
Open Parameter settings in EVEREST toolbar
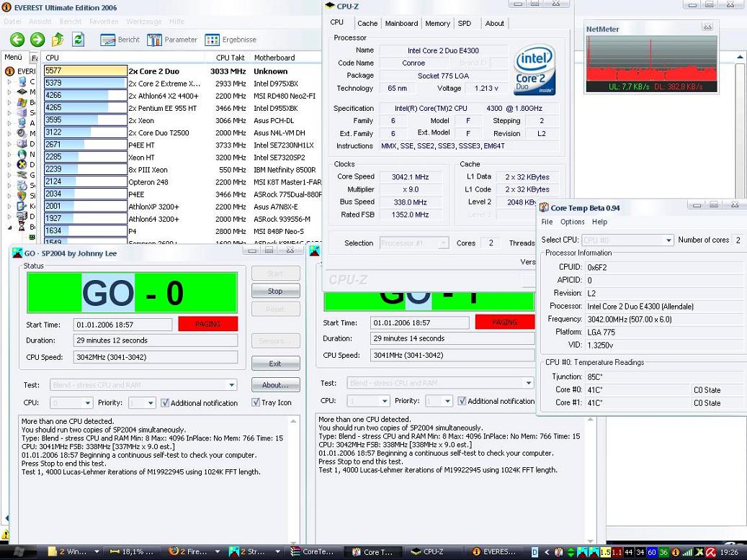[x=172, y=40]
